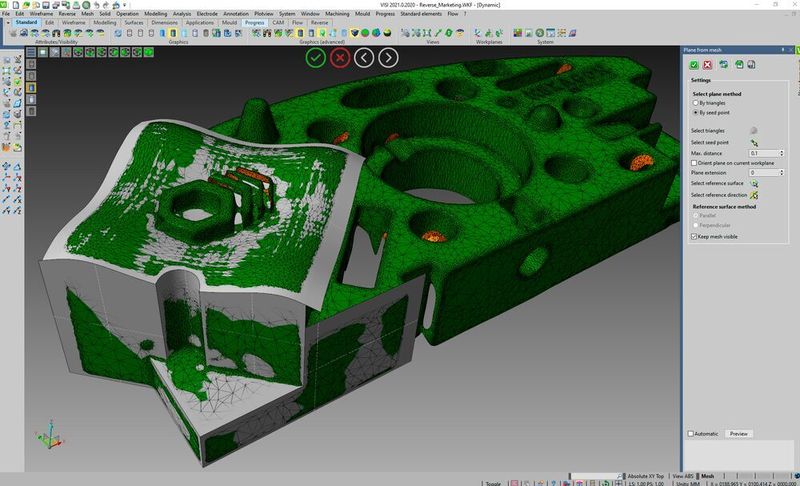Cancel with the red X circle in viewport
Screen dimensions: 800x486
340,58
